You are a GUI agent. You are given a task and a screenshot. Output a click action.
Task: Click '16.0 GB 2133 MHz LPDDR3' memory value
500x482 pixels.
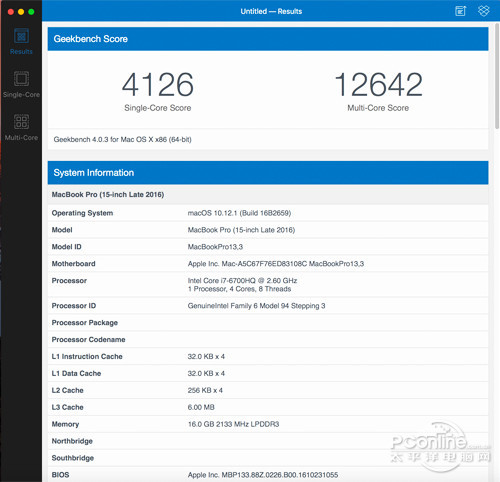233,424
